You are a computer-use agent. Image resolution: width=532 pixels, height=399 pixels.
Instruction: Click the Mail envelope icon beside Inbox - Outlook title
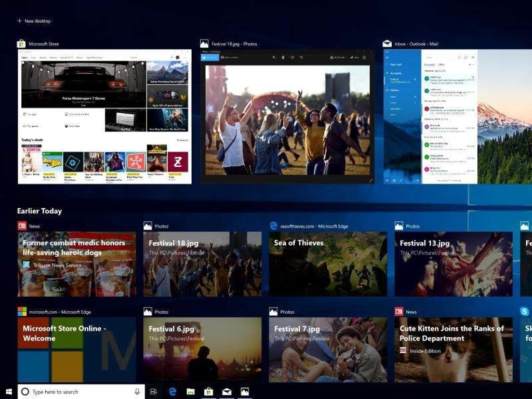coord(387,44)
